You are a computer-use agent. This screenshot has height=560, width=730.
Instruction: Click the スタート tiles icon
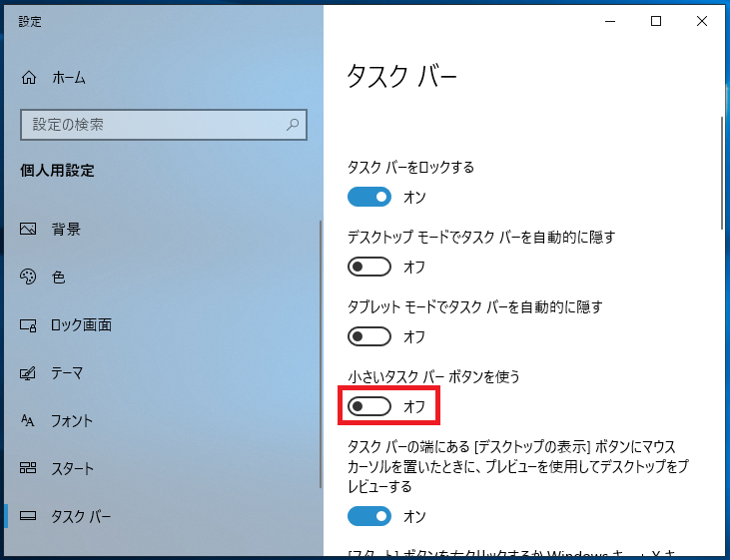tap(28, 467)
